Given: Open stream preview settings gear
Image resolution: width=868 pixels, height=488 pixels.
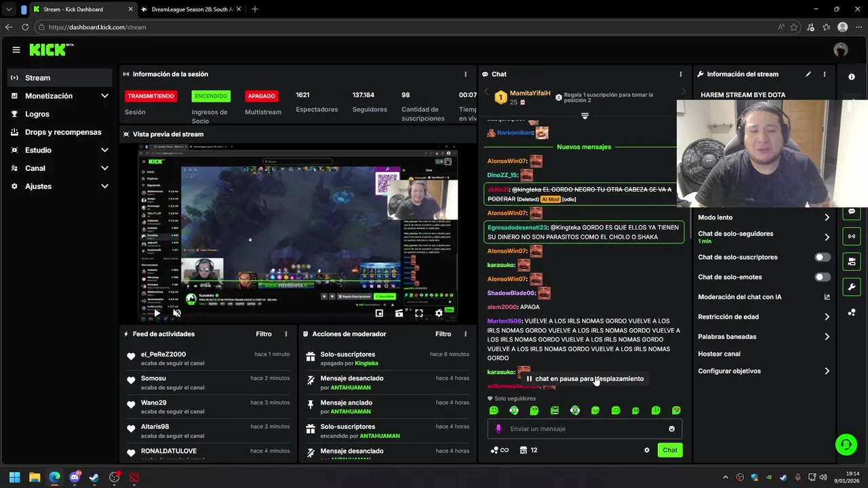Looking at the screenshot, I should point(439,313).
